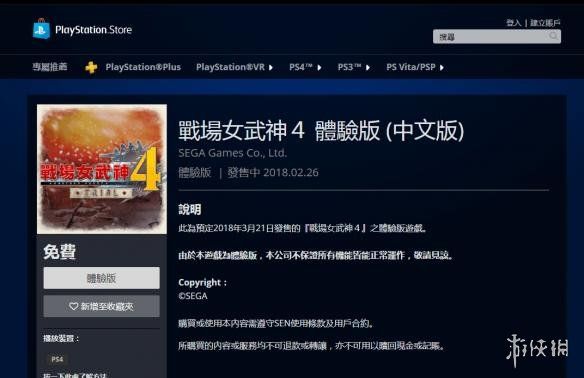This screenshot has height=378, width=584.
Task: Click the PlayStation Store bag logo
Action: coord(41,29)
